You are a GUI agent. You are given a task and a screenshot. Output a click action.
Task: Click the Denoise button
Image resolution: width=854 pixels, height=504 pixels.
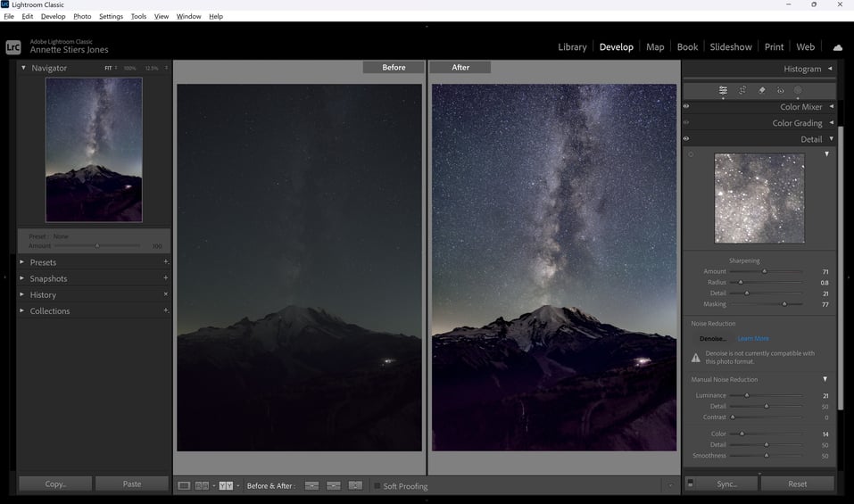712,339
